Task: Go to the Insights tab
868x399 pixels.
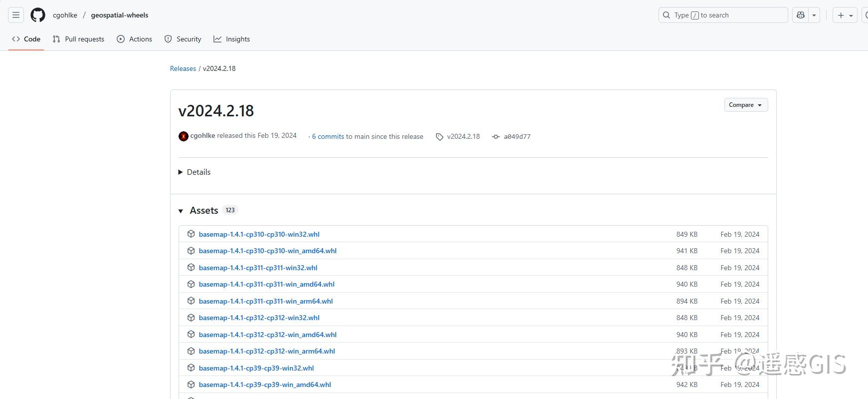Action: 232,39
